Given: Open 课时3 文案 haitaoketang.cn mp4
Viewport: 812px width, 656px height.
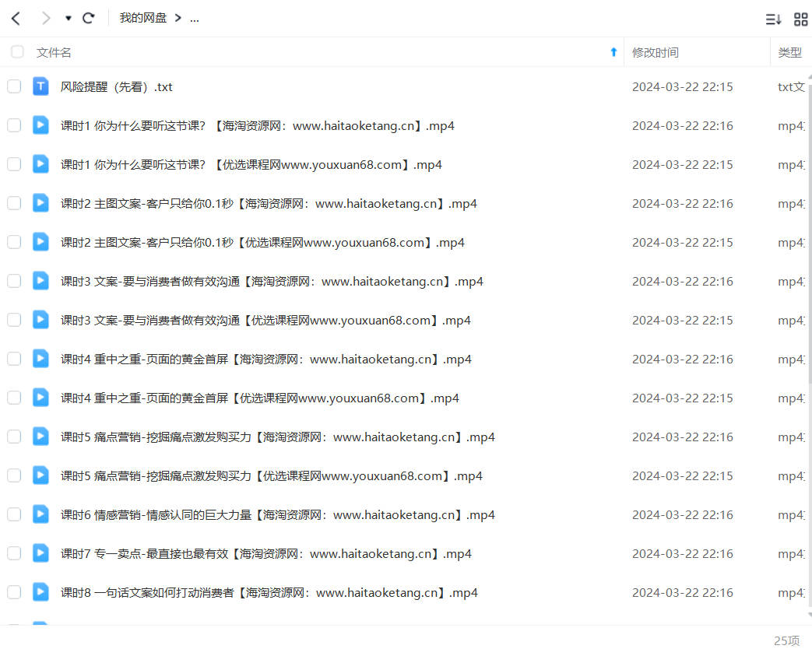Looking at the screenshot, I should coord(272,281).
